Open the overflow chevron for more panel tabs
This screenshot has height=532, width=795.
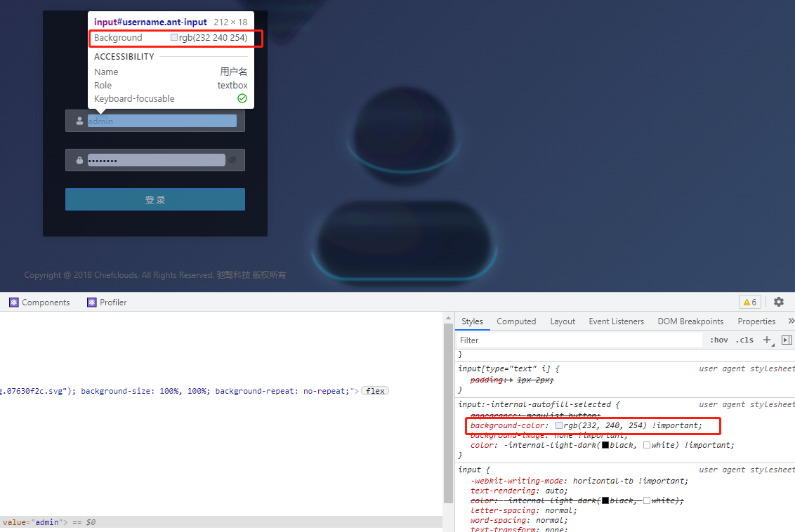[x=791, y=321]
